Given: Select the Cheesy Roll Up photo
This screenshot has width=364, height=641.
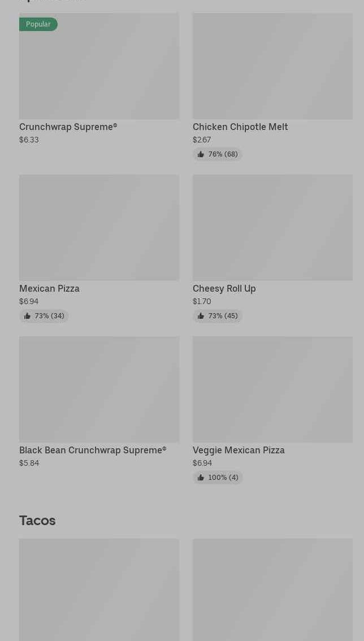Looking at the screenshot, I should (272, 228).
